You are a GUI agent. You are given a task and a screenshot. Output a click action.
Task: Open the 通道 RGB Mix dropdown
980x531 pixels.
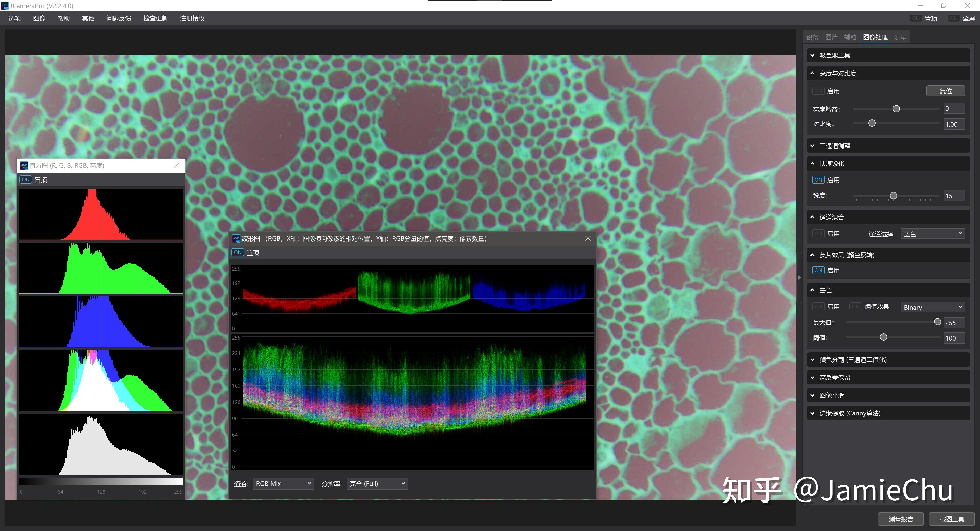pyautogui.click(x=283, y=484)
